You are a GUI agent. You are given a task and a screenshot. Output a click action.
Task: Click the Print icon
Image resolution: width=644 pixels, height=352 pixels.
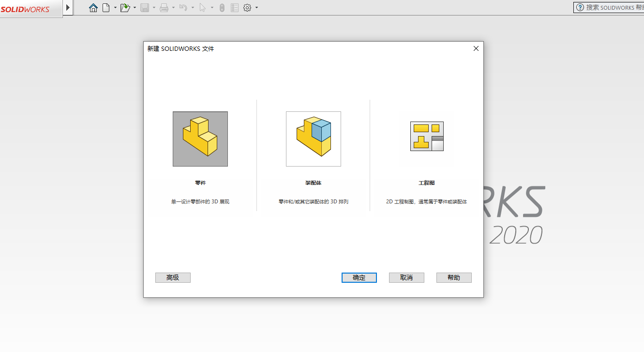coord(164,8)
